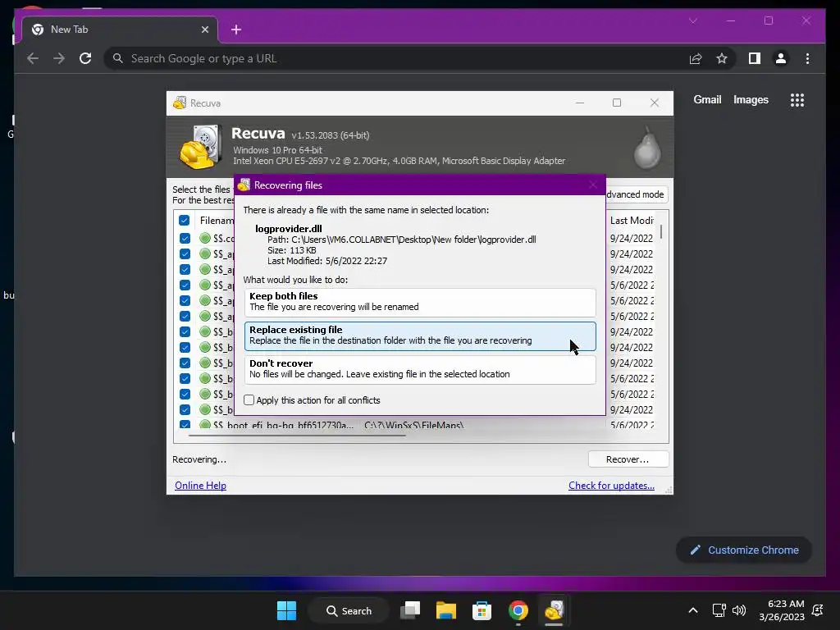Click Customize Chrome button
Image resolution: width=840 pixels, height=630 pixels.
[744, 550]
